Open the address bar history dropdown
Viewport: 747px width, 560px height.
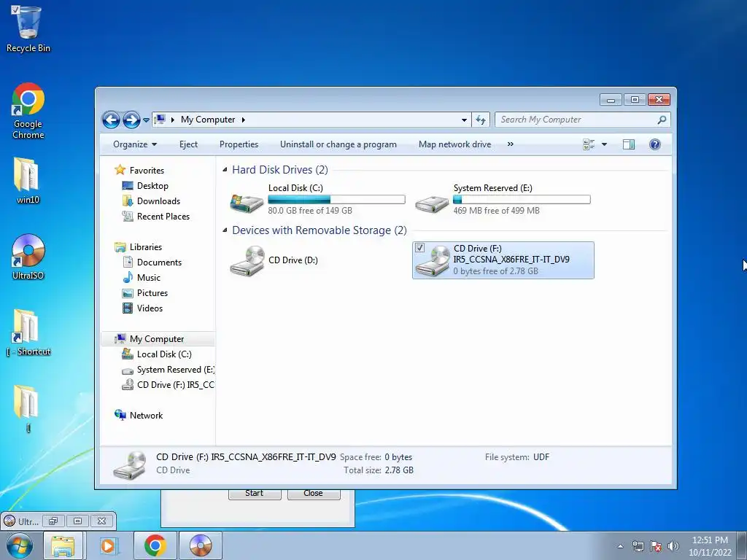tap(464, 120)
